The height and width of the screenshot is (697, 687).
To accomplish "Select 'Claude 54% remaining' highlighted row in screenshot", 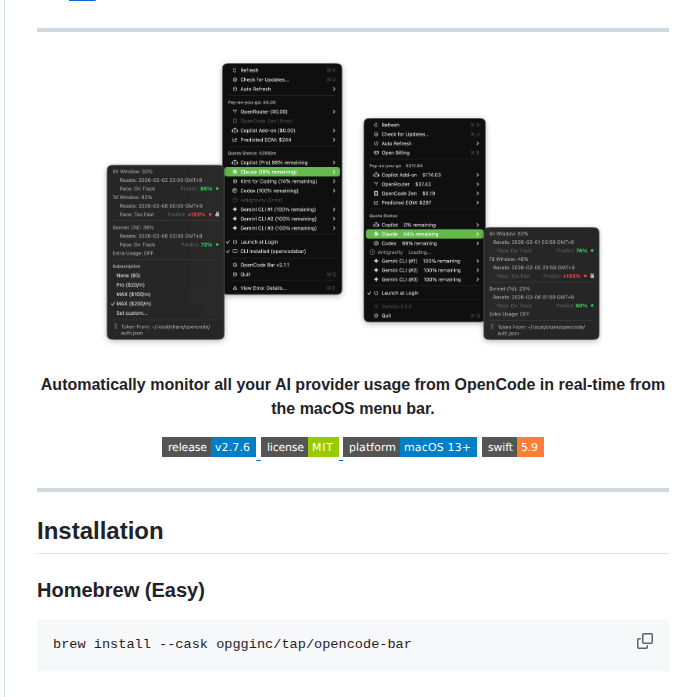I will tap(424, 234).
